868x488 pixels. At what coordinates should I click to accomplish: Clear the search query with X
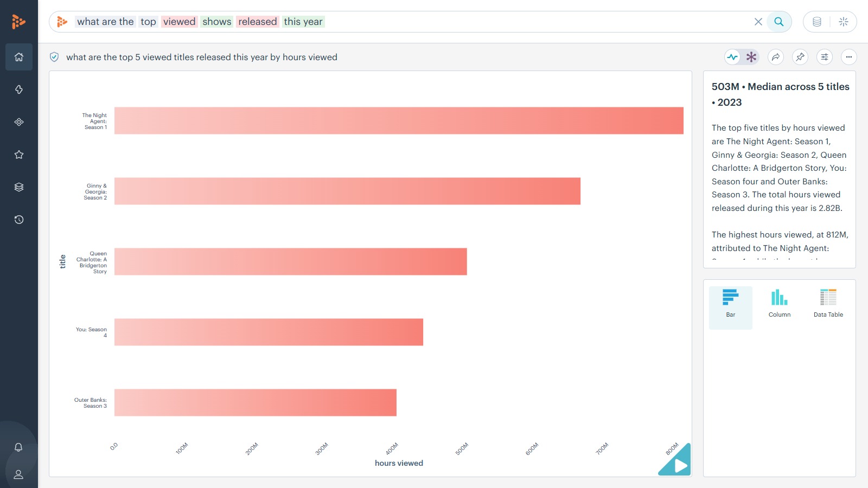[758, 22]
